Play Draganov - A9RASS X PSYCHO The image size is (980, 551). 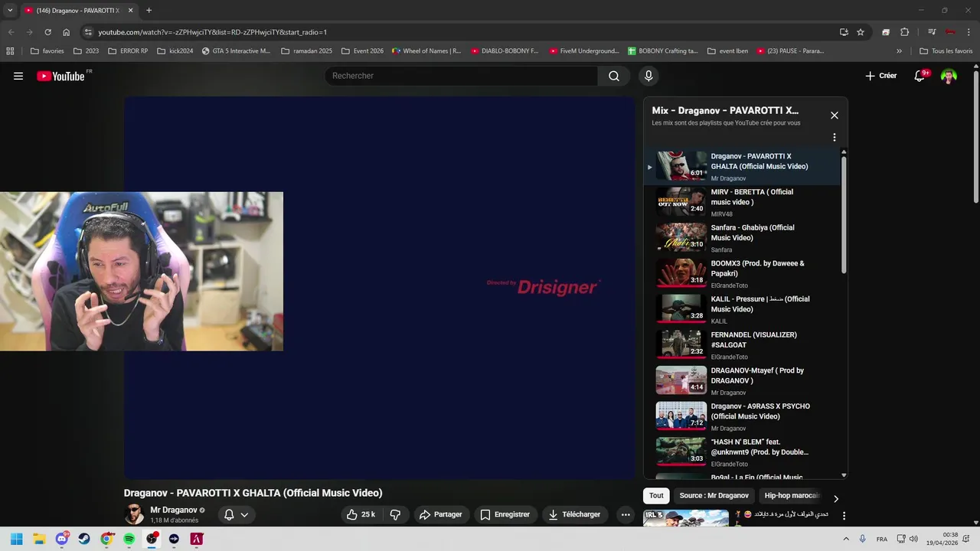(x=742, y=417)
